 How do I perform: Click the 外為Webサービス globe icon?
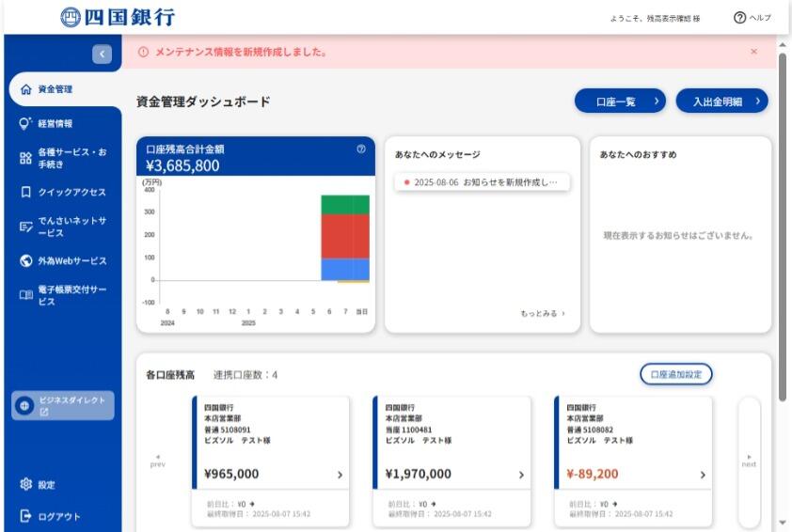coord(25,260)
